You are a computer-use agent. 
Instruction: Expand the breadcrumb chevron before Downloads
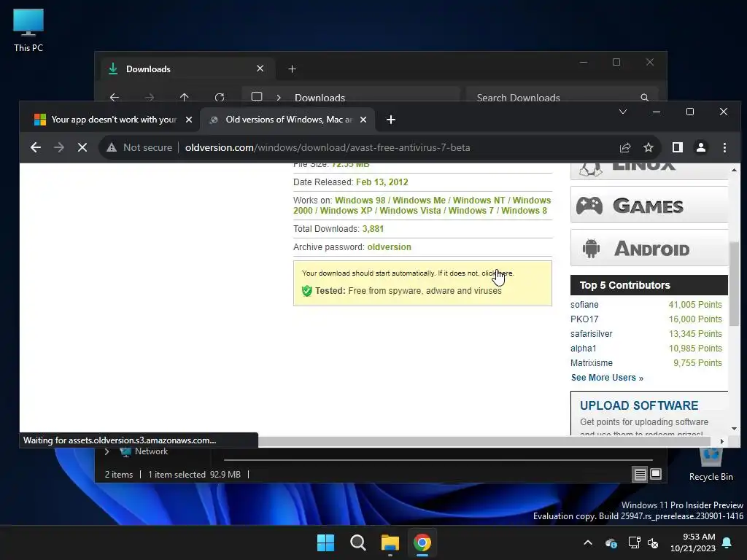[x=279, y=98]
